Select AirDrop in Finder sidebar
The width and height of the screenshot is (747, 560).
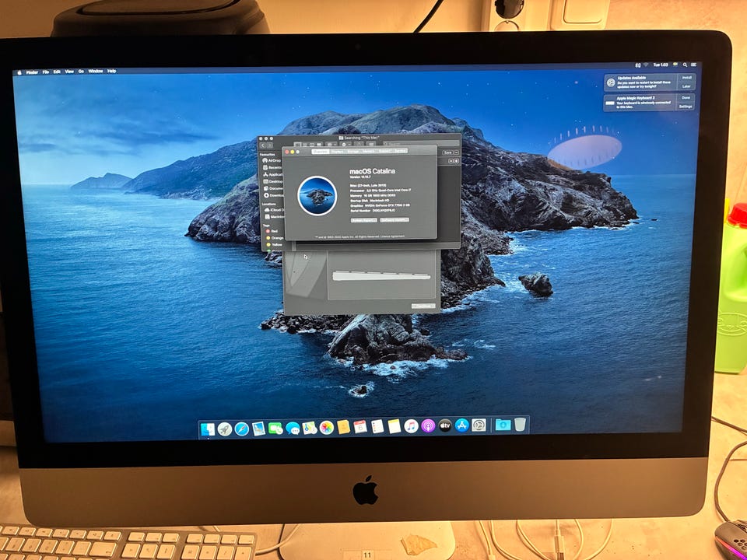272,160
